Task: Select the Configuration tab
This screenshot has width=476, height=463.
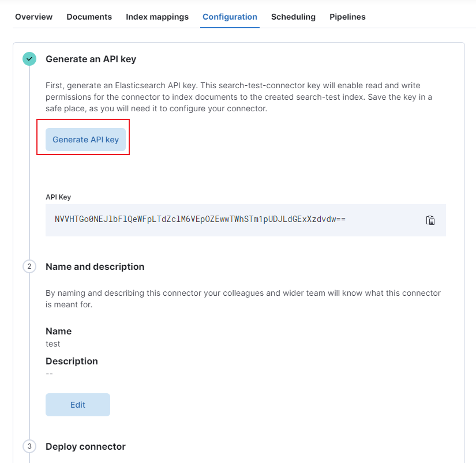Action: pos(230,17)
